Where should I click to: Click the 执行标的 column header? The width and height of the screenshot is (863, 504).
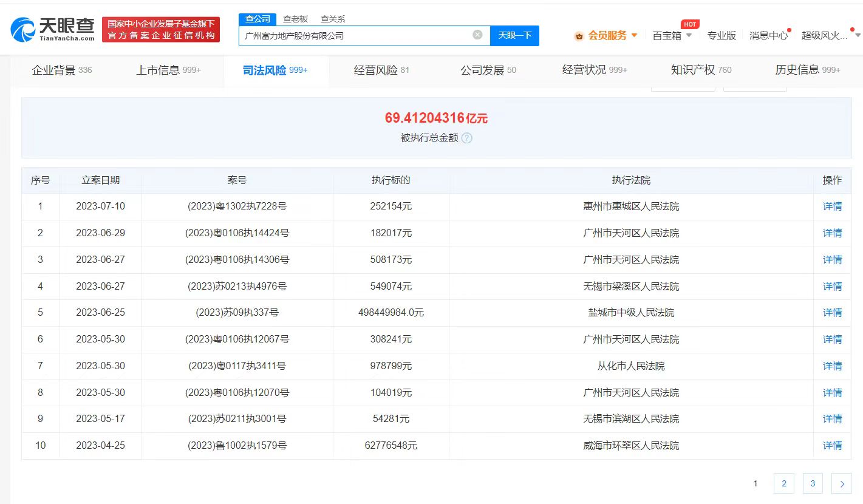pyautogui.click(x=391, y=180)
